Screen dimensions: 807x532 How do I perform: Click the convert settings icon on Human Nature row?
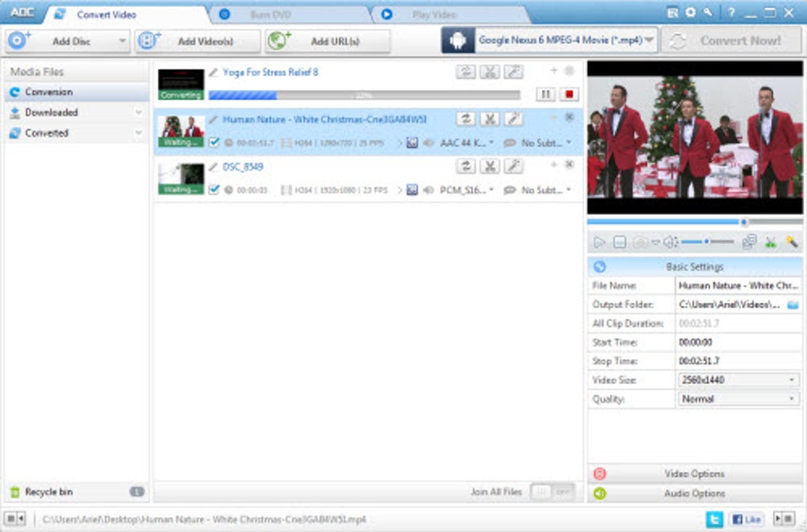coord(466,119)
